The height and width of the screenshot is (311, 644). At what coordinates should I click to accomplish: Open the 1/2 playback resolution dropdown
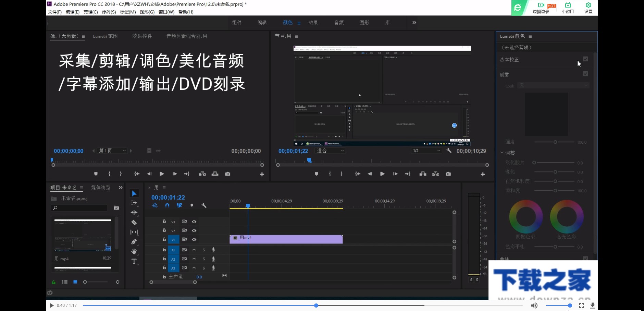pos(426,151)
